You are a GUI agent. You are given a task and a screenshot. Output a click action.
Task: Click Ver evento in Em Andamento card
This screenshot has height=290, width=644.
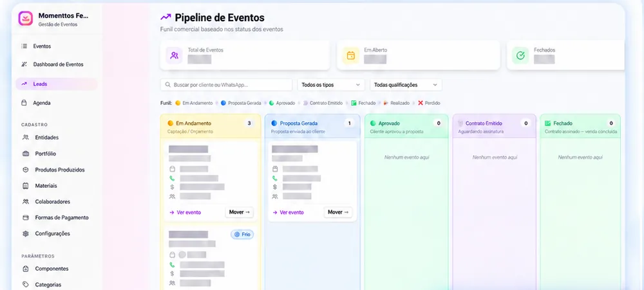click(185, 212)
